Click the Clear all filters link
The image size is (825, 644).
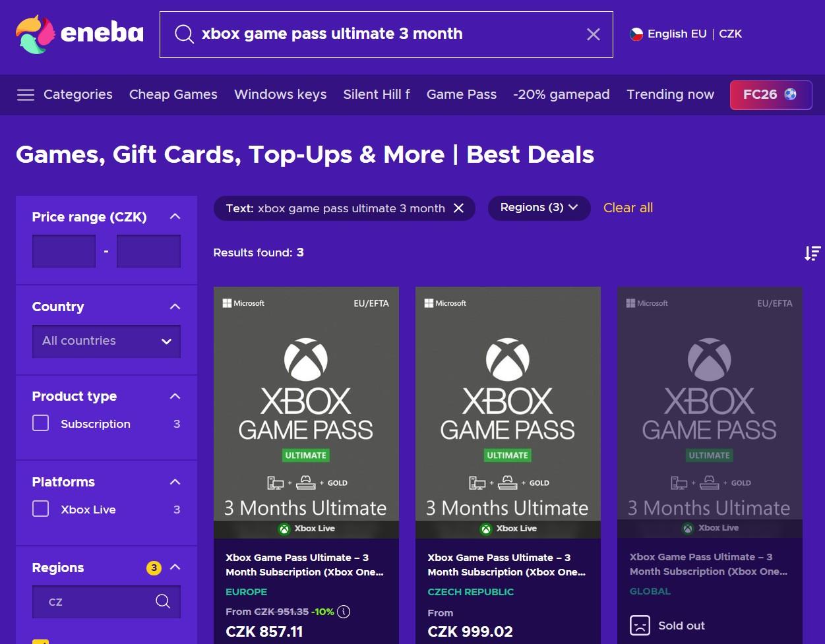click(x=628, y=208)
